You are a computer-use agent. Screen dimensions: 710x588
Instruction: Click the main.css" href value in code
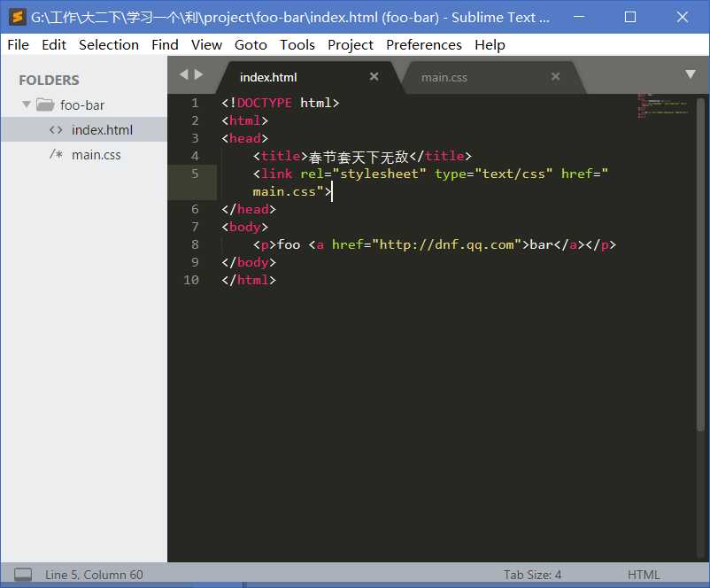tap(288, 191)
